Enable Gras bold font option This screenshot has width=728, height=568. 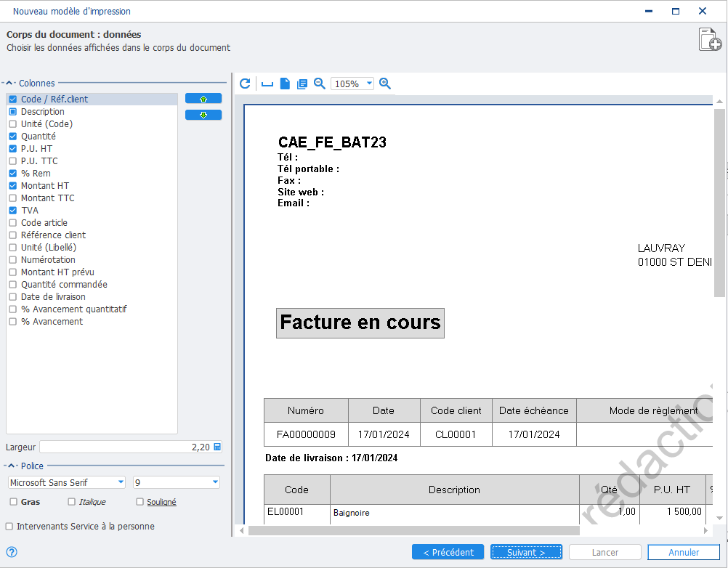14,502
